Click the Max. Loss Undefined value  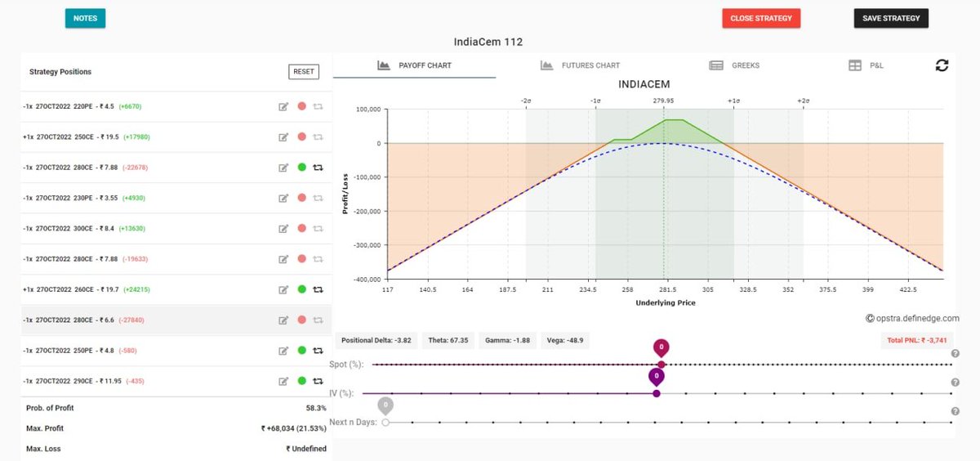click(306, 449)
